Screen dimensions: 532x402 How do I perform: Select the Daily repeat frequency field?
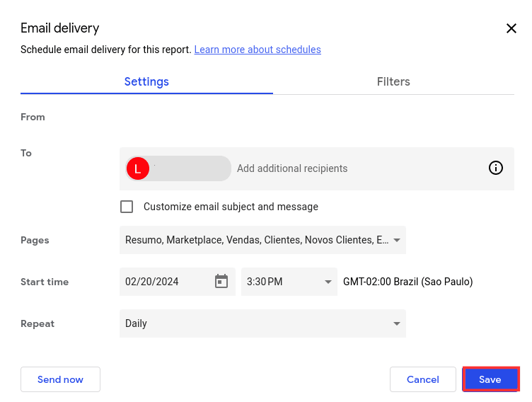255,323
